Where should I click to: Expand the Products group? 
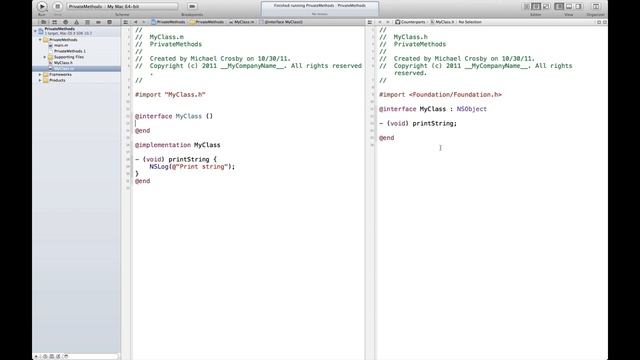40,80
